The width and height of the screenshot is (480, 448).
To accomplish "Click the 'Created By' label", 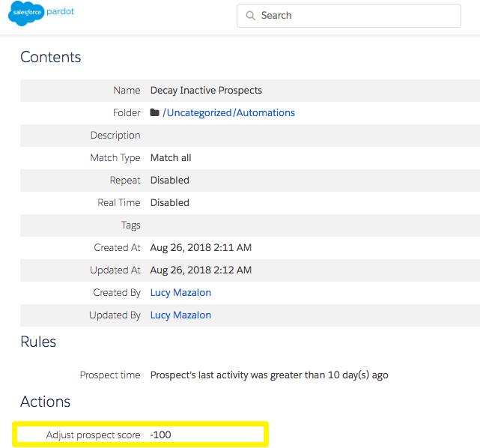I will (117, 292).
